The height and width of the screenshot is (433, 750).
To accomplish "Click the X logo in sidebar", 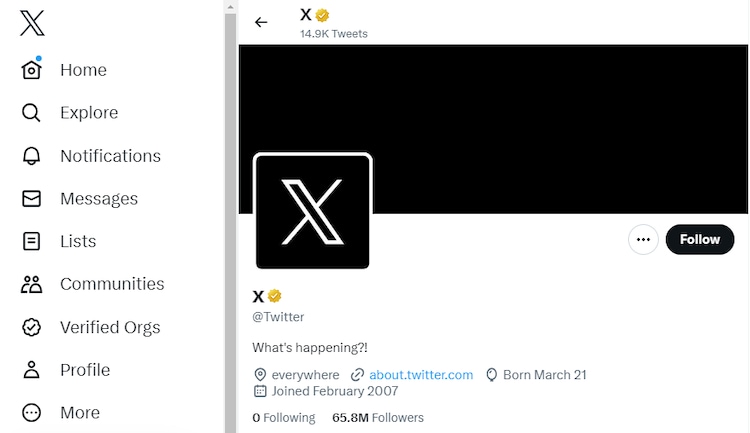I will click(x=32, y=22).
